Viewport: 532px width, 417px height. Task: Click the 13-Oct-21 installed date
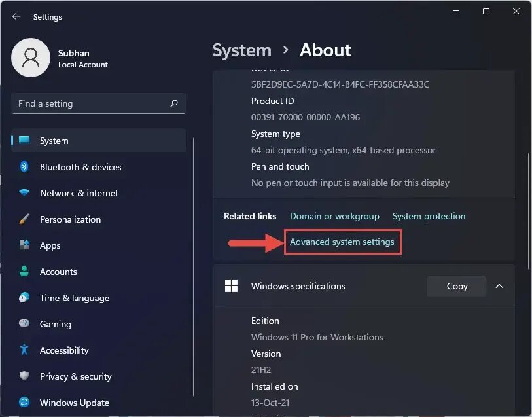pos(270,403)
